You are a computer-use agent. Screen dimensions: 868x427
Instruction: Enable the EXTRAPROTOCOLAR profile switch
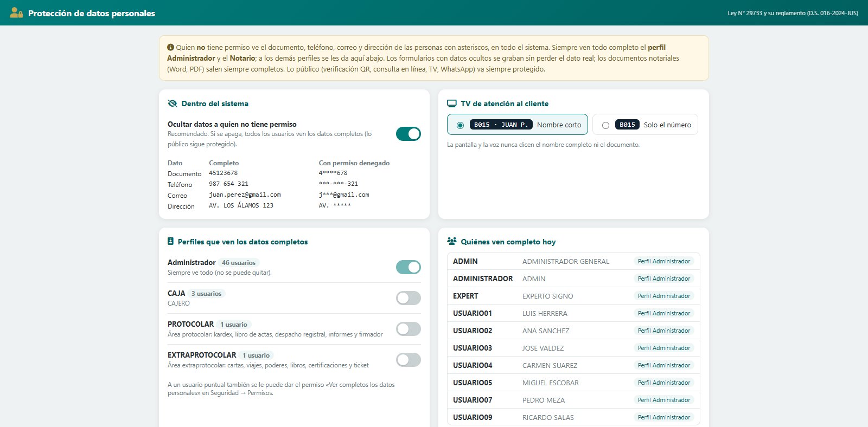pyautogui.click(x=409, y=360)
